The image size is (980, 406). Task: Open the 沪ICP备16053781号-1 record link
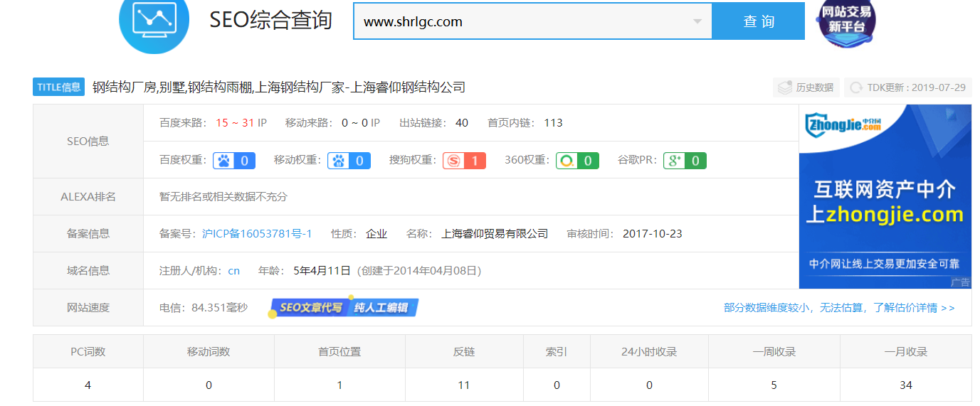257,233
